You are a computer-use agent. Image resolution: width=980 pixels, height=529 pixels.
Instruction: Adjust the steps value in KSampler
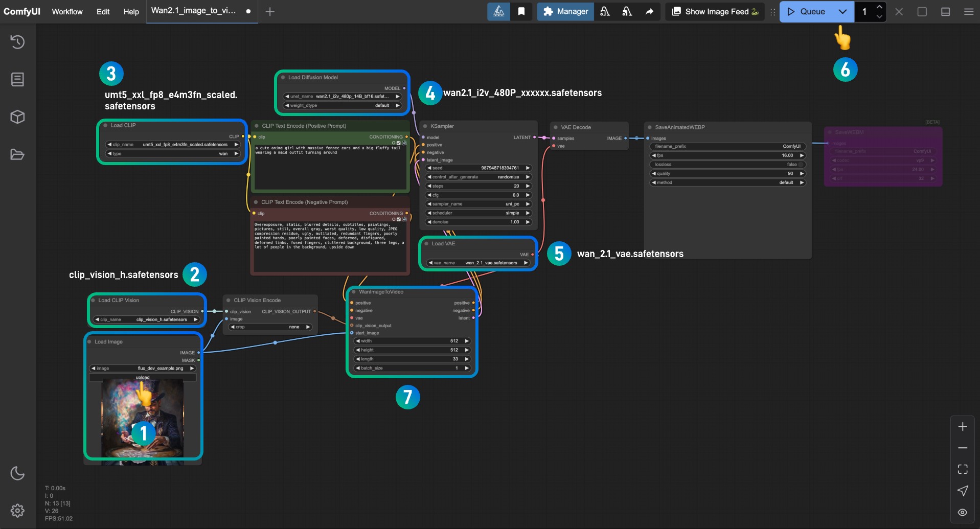(478, 186)
